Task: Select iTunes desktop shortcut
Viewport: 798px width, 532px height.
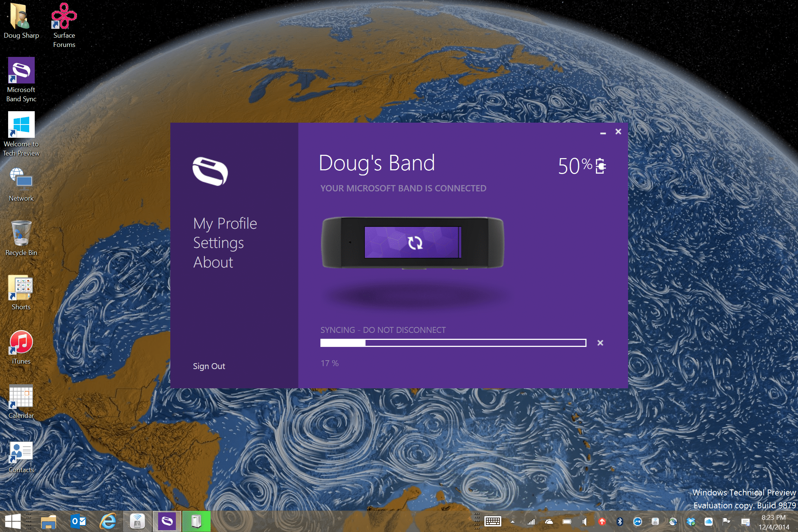Action: pos(21,347)
